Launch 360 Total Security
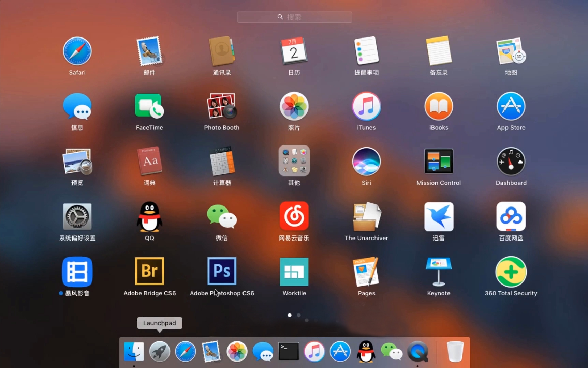 tap(511, 272)
